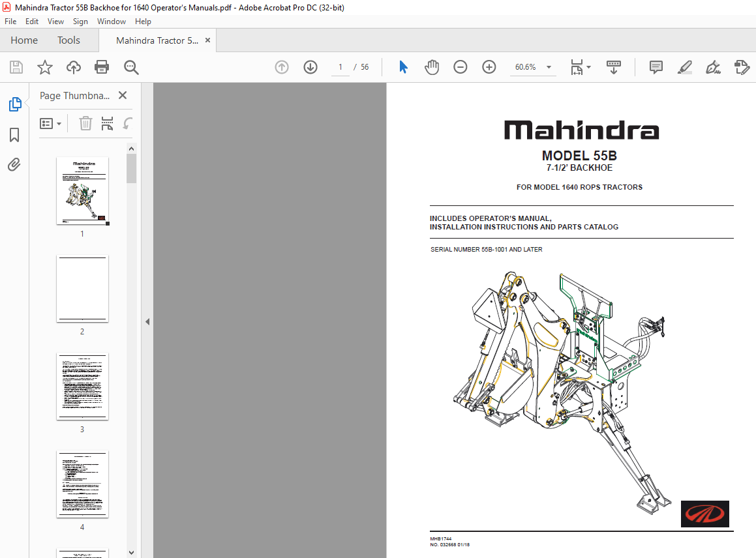Select page 2 thumbnail
The width and height of the screenshot is (756, 558).
pyautogui.click(x=82, y=288)
